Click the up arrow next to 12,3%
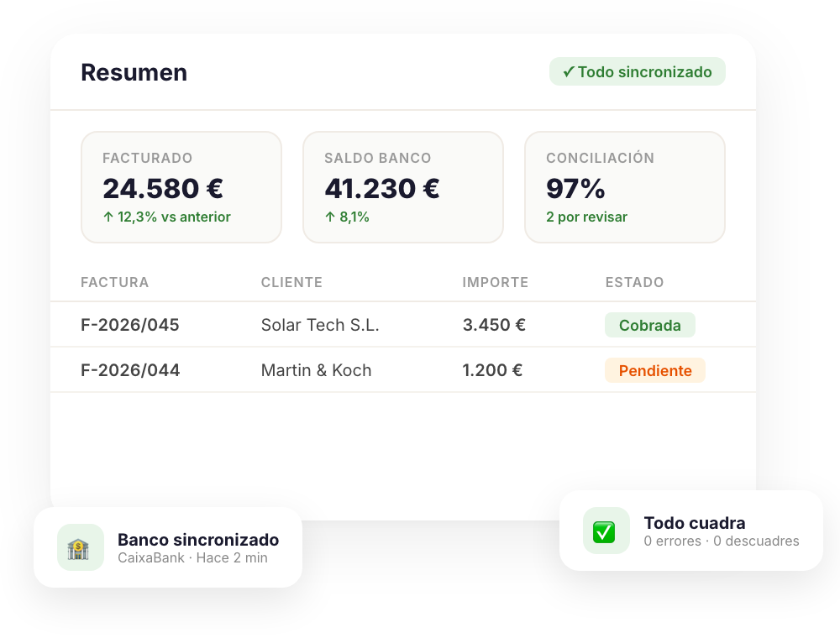Screen dimensions: 840x638 pyautogui.click(x=108, y=217)
